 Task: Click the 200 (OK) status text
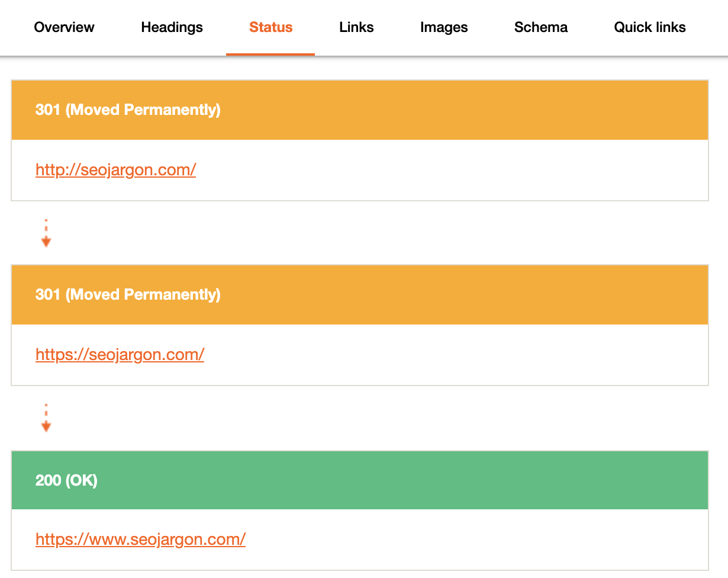coord(66,480)
